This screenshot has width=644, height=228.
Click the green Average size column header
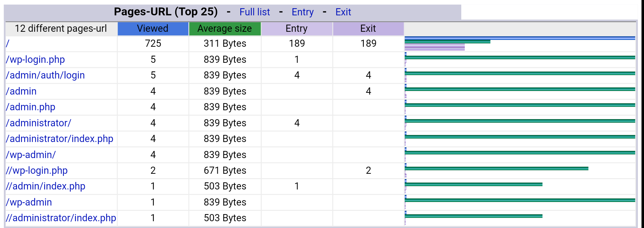coord(225,29)
